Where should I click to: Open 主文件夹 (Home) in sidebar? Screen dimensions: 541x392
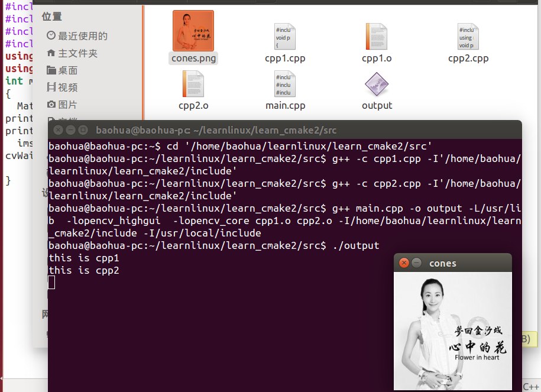tap(77, 53)
